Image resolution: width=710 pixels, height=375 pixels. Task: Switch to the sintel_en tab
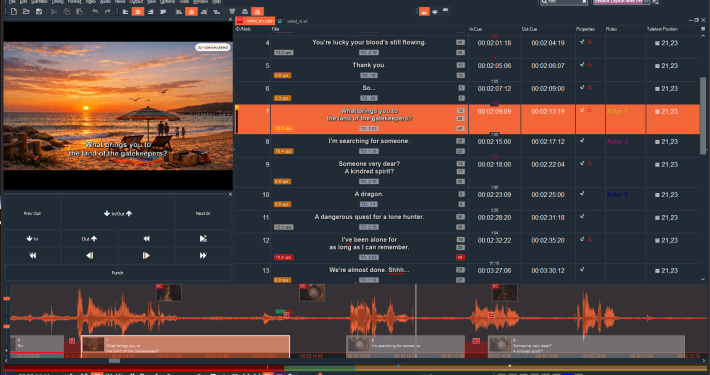(x=255, y=21)
